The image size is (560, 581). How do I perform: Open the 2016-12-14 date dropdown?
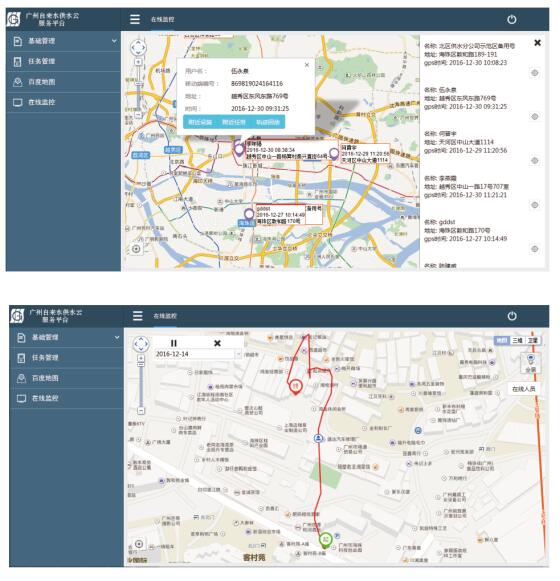click(x=238, y=354)
